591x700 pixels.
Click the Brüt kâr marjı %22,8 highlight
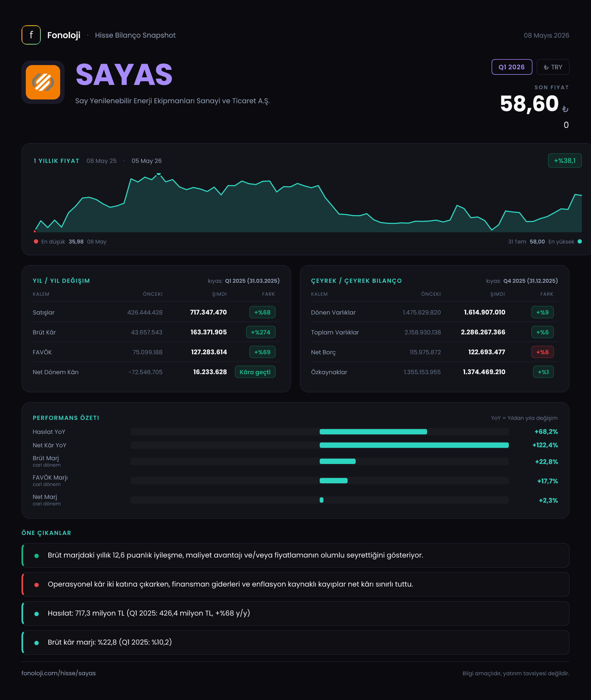pyautogui.click(x=295, y=643)
